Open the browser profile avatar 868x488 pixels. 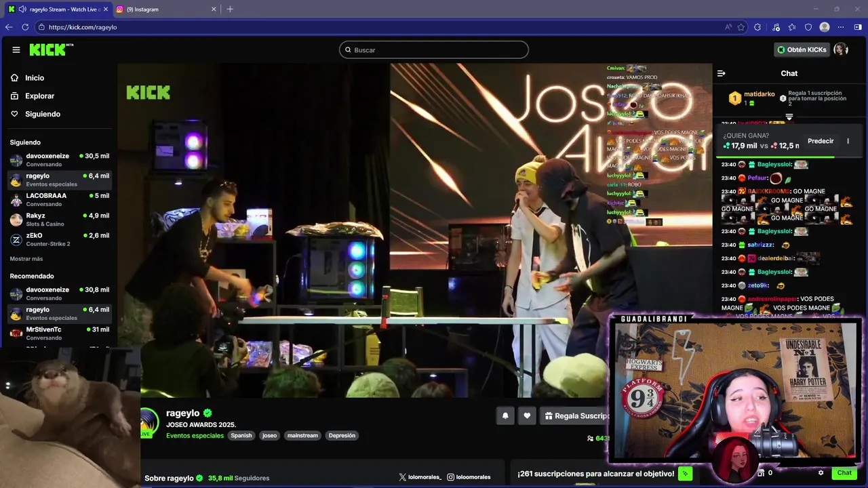pos(825,27)
